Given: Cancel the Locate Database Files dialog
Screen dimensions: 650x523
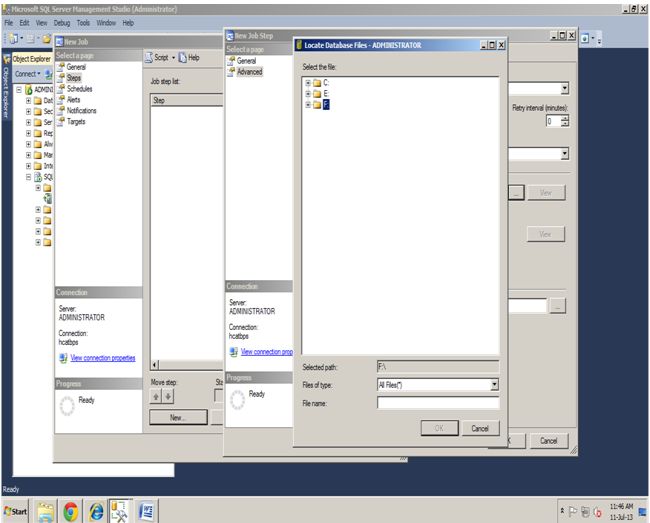Looking at the screenshot, I should 480,428.
